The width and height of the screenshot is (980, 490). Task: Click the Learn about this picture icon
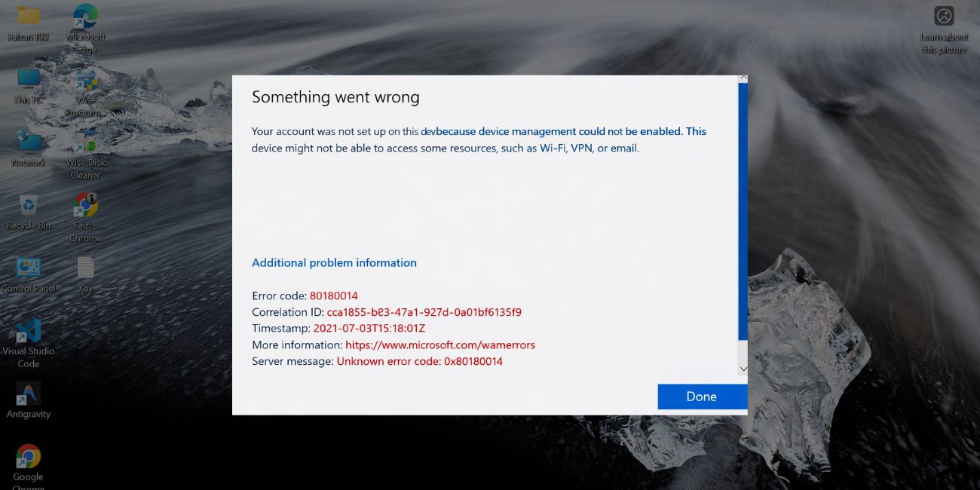(944, 15)
